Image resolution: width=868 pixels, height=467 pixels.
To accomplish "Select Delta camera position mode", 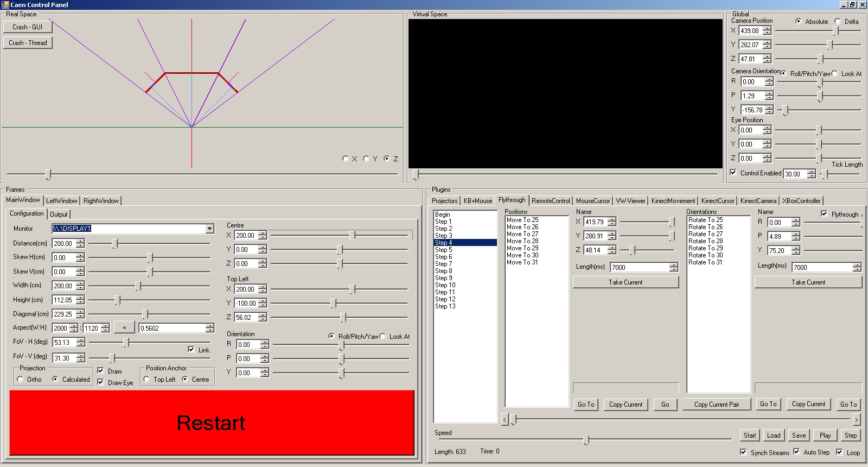I will tap(838, 21).
